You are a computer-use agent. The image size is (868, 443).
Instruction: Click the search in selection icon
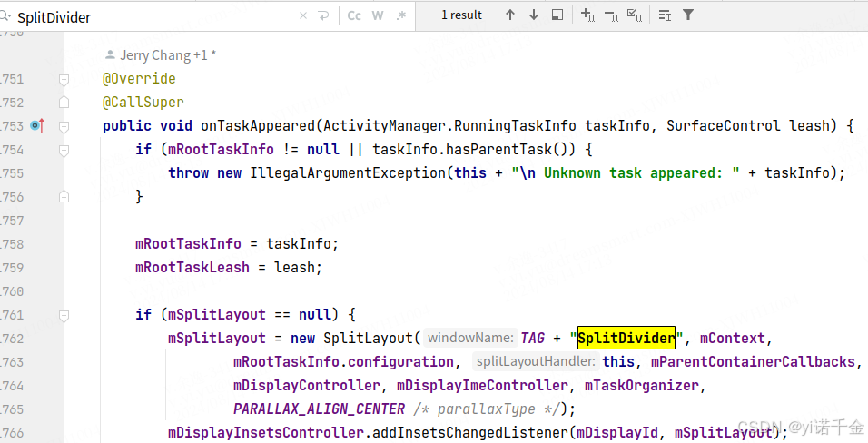point(665,15)
